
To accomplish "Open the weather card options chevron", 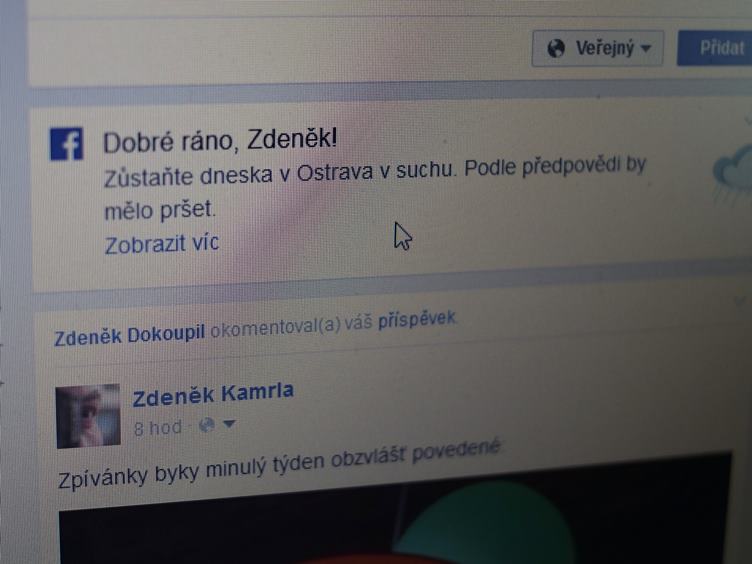I will point(747,119).
